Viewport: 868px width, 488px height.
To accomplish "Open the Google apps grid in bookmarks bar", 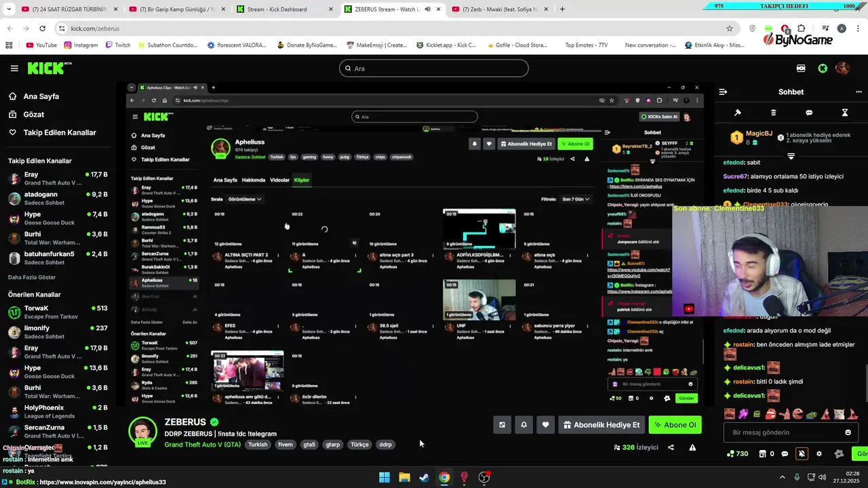I will pos(9,45).
